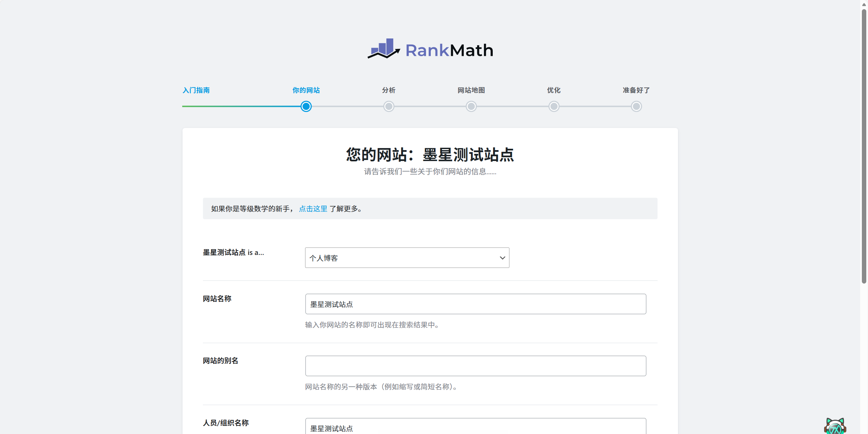The width and height of the screenshot is (868, 434).
Task: Click the empty 网站的别名 input field
Action: point(475,366)
